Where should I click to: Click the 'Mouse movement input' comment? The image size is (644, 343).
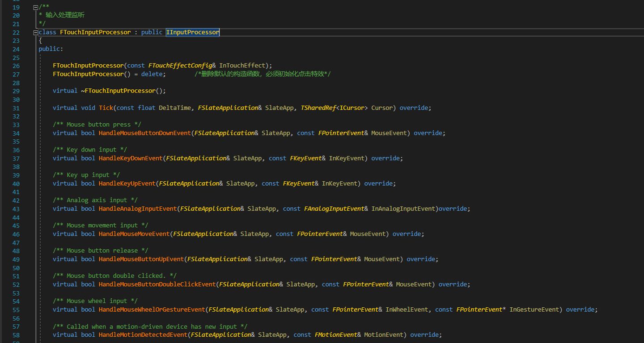(x=101, y=225)
